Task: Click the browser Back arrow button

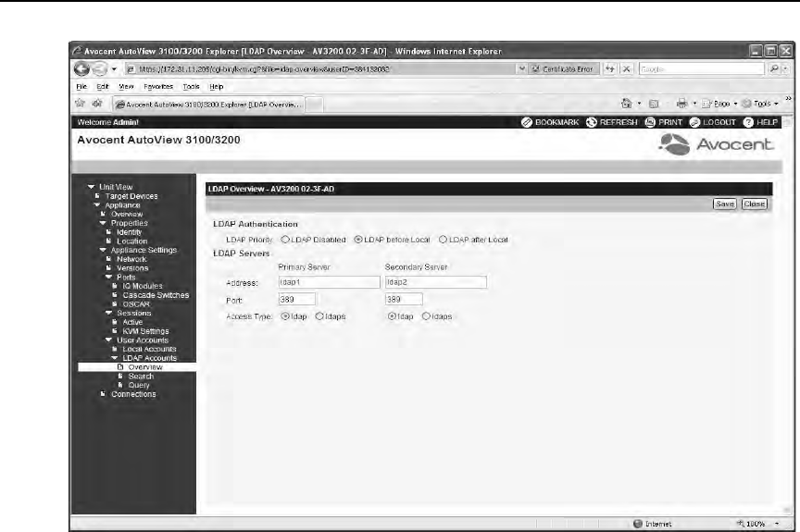Action: pyautogui.click(x=81, y=68)
